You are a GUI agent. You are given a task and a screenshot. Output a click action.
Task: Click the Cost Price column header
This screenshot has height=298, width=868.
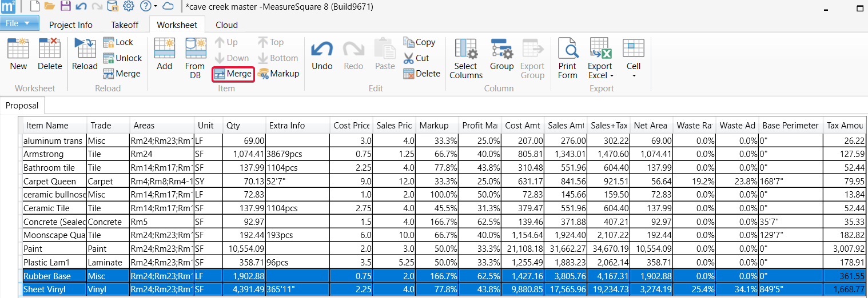click(351, 126)
